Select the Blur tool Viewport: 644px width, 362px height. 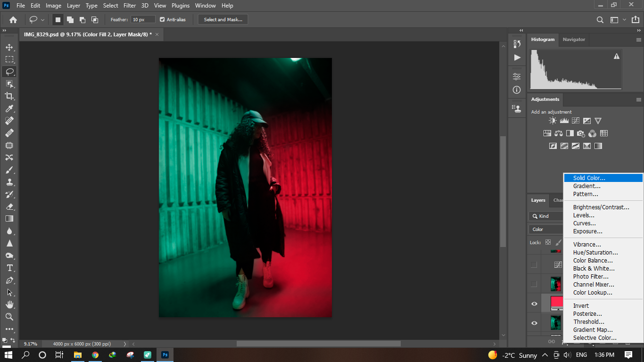(x=9, y=231)
